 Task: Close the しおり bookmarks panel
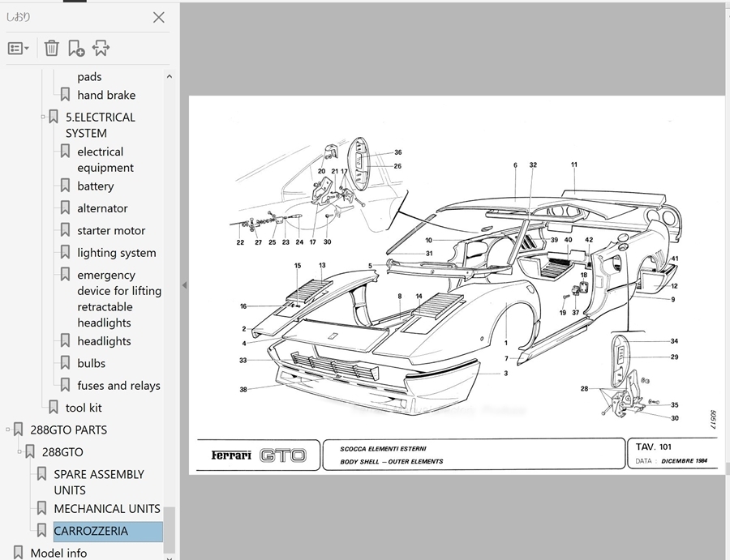[159, 18]
